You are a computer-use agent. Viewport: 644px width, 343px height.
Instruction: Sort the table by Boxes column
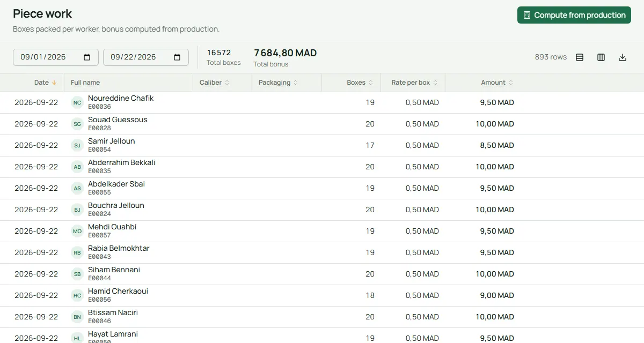(x=360, y=83)
